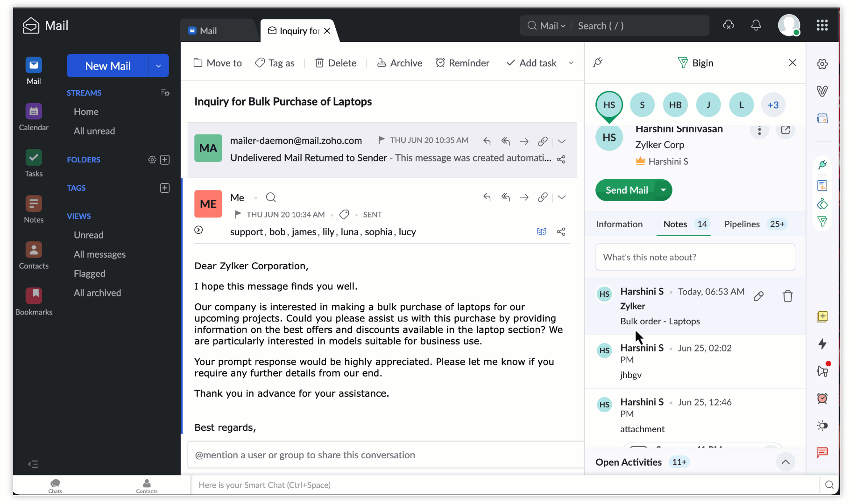Image resolution: width=855 pixels, height=504 pixels.
Task: Switch to the Information tab
Action: click(619, 224)
